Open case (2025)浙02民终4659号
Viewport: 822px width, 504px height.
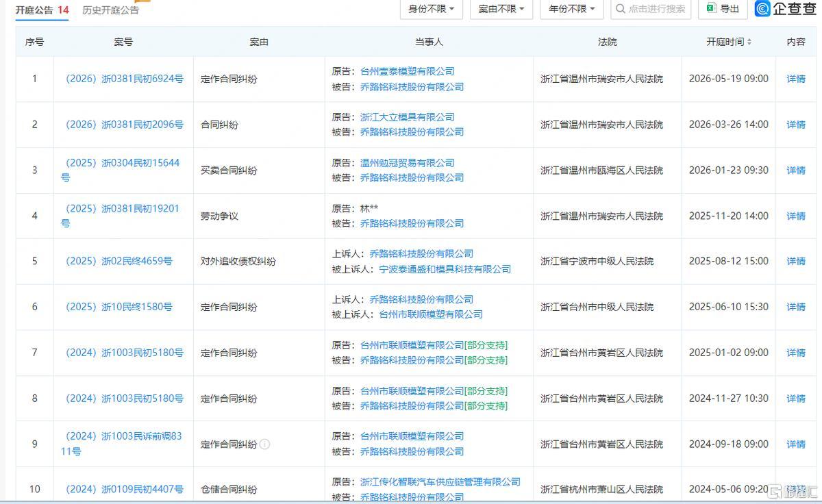[x=119, y=261]
